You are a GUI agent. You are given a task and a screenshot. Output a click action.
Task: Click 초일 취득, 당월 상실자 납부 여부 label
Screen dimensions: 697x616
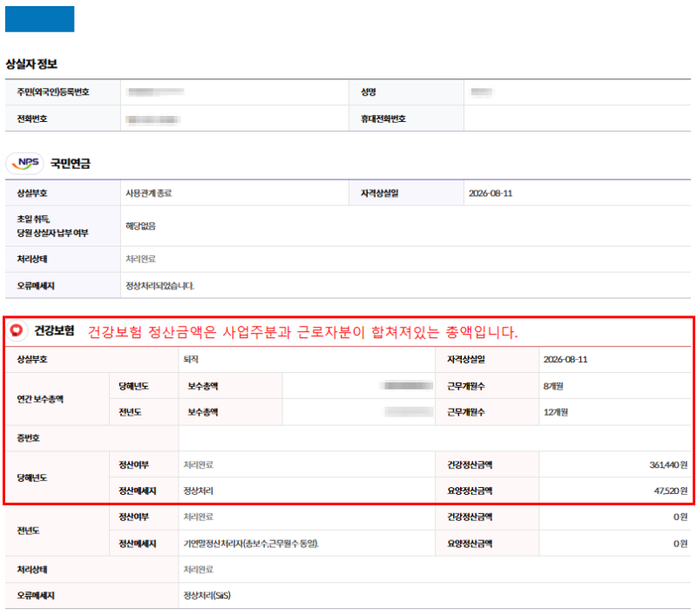(x=52, y=226)
